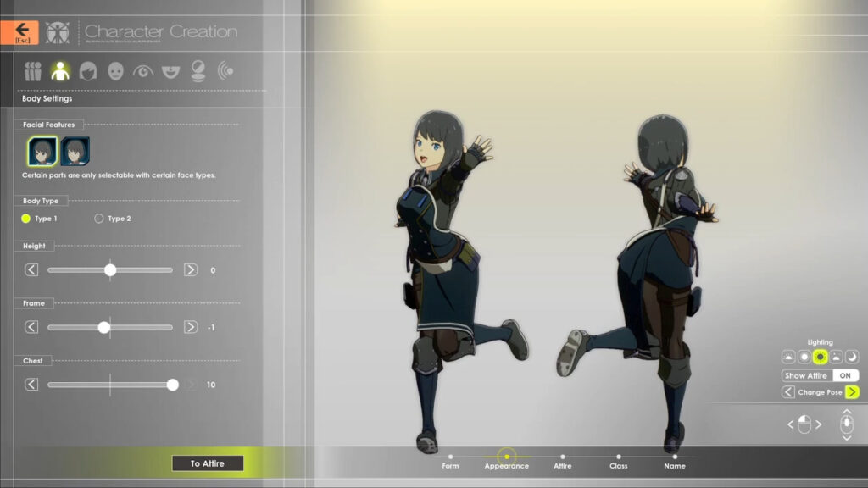Open the voice category icon
Screen dimensions: 868x488
click(225, 71)
